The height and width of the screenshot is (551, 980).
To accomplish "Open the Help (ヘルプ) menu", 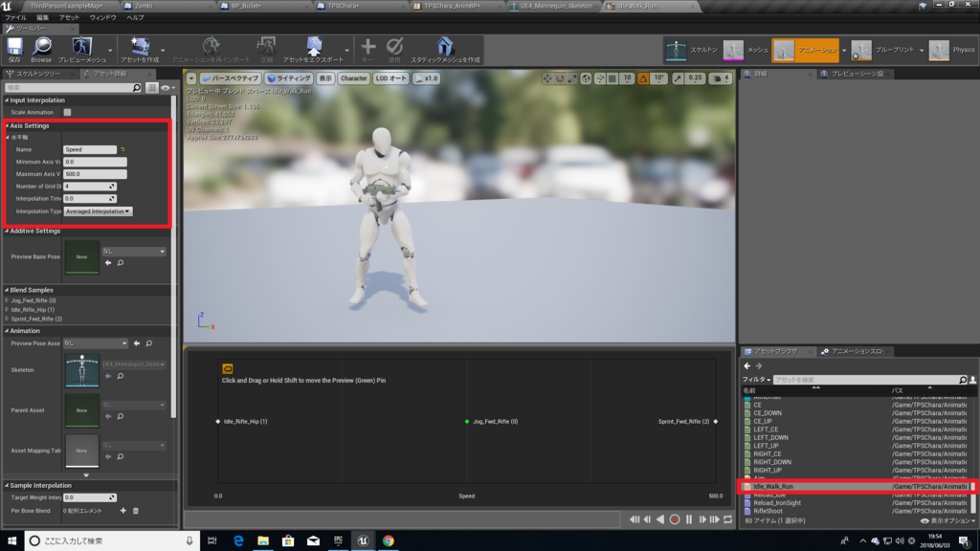I will pyautogui.click(x=135, y=17).
